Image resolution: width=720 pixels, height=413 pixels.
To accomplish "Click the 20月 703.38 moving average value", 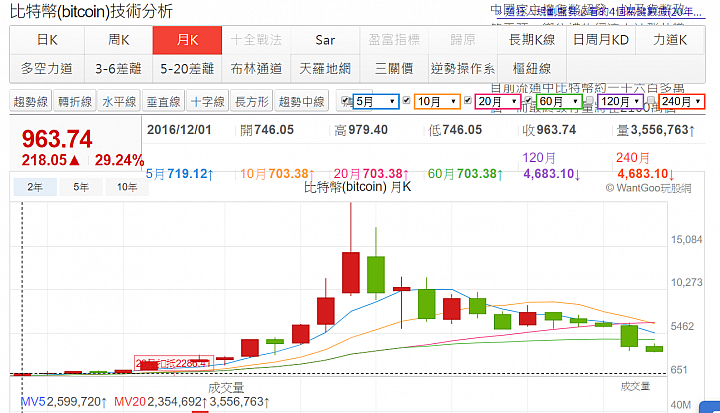I will (371, 174).
